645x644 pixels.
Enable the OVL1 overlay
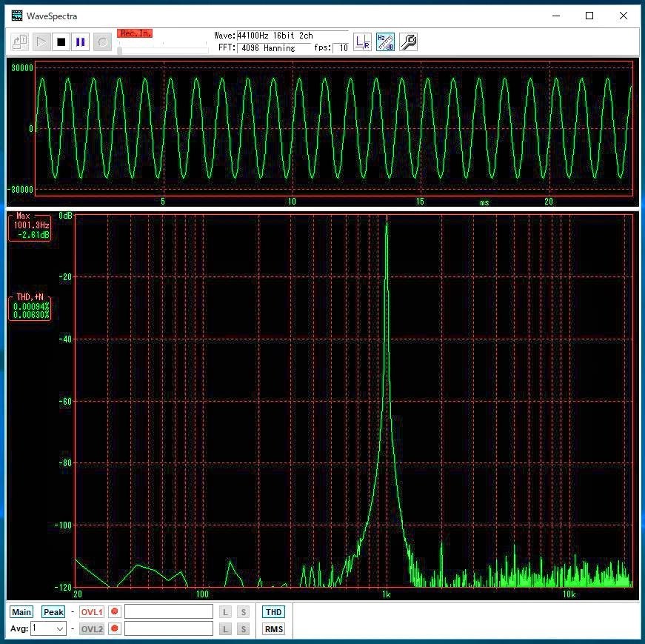[92, 612]
